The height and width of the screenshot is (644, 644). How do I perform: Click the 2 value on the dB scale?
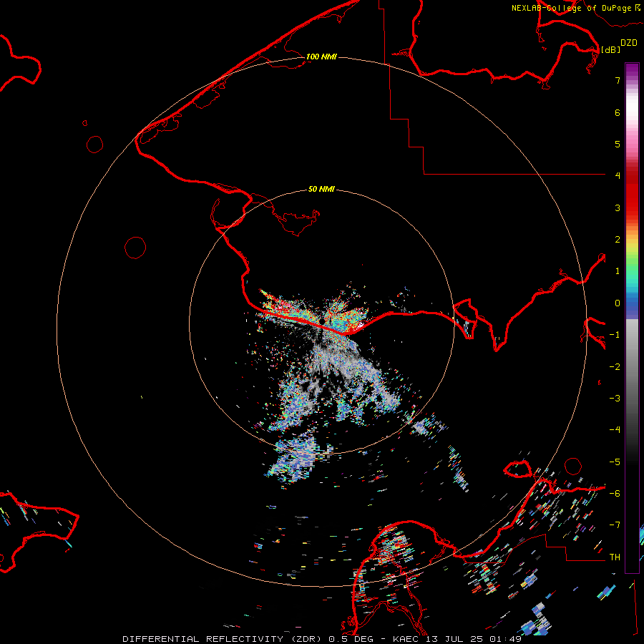(618, 240)
